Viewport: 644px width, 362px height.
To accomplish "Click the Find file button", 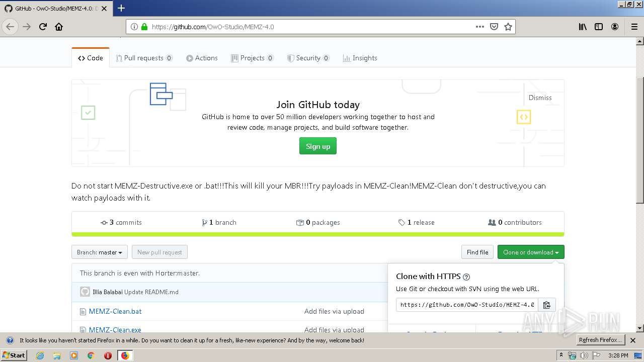I will coord(477,252).
